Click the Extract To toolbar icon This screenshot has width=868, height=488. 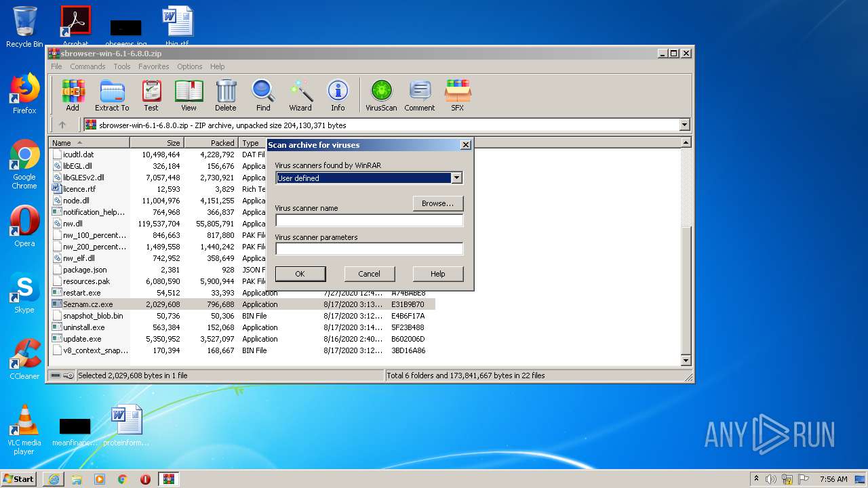[x=112, y=96]
